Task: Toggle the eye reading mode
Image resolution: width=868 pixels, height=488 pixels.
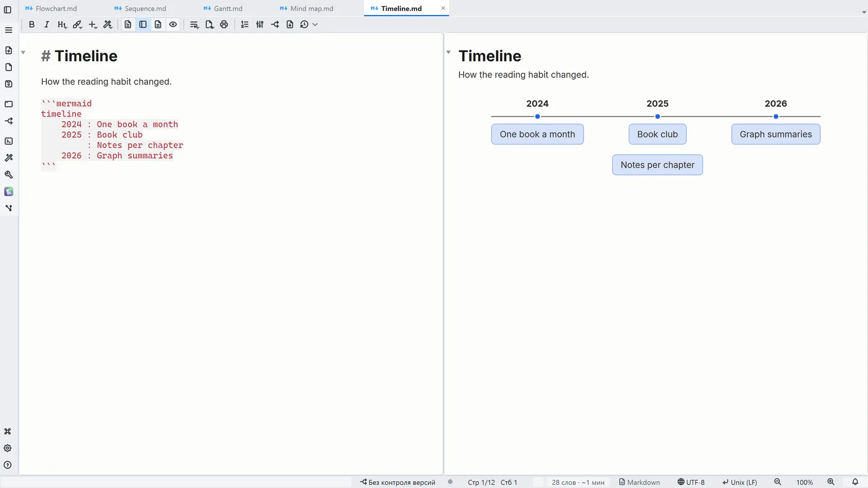Action: [x=173, y=24]
